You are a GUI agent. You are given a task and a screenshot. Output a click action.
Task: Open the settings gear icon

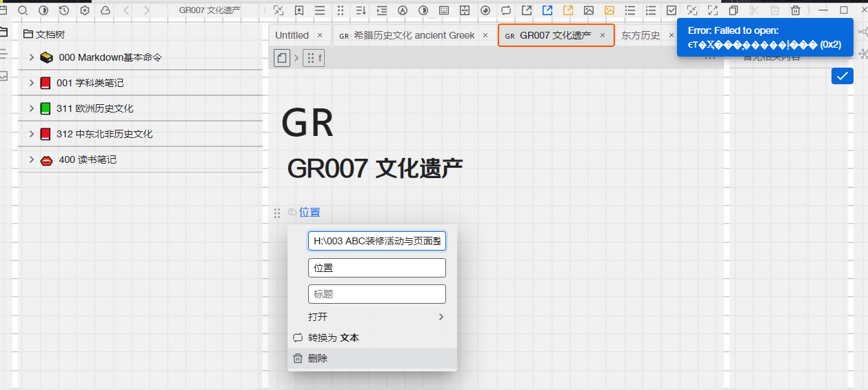[85, 10]
